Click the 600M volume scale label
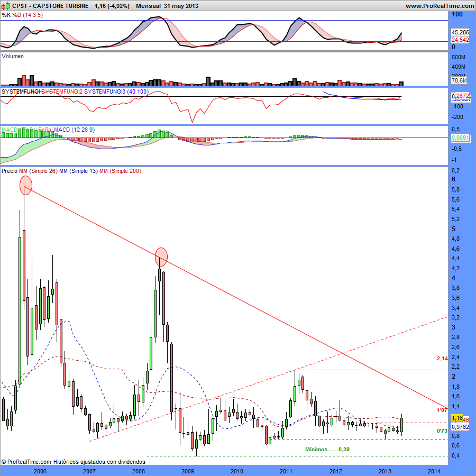This screenshot has width=476, height=476. [x=459, y=57]
